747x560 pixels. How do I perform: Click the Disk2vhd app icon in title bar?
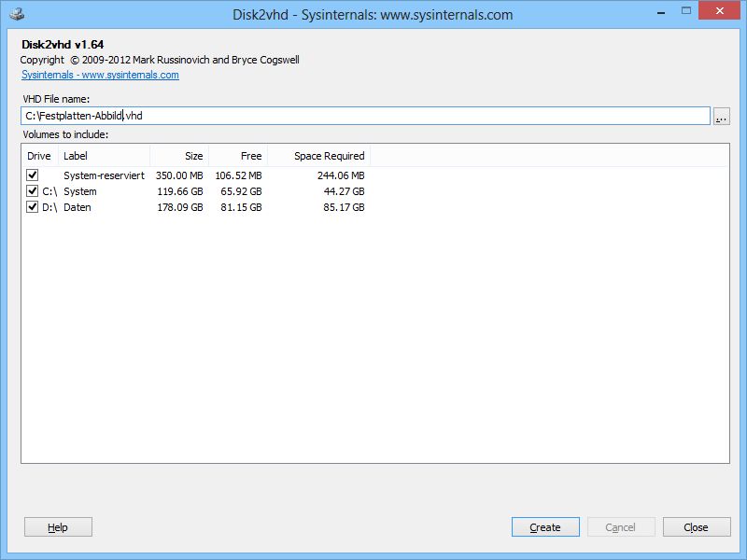17,14
